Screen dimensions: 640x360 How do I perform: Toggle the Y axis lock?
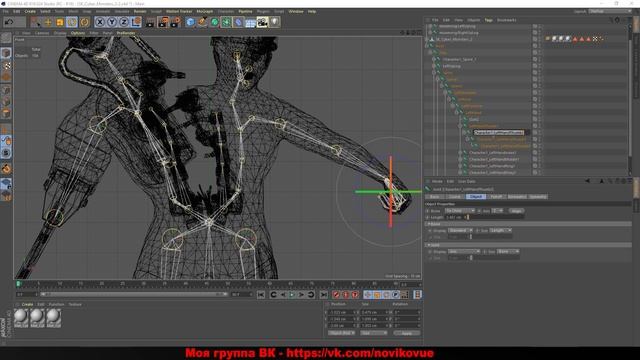(x=112, y=22)
